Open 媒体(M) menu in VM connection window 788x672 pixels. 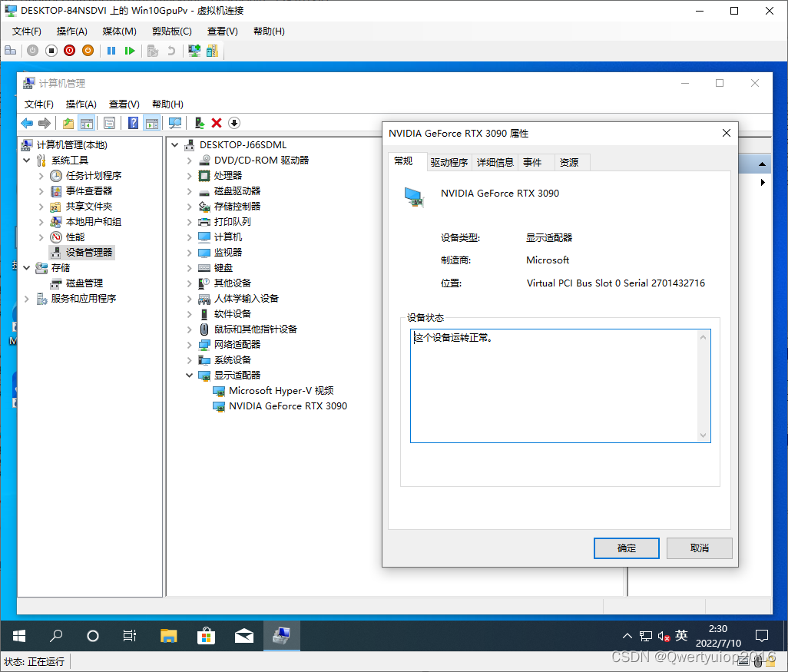click(x=120, y=31)
